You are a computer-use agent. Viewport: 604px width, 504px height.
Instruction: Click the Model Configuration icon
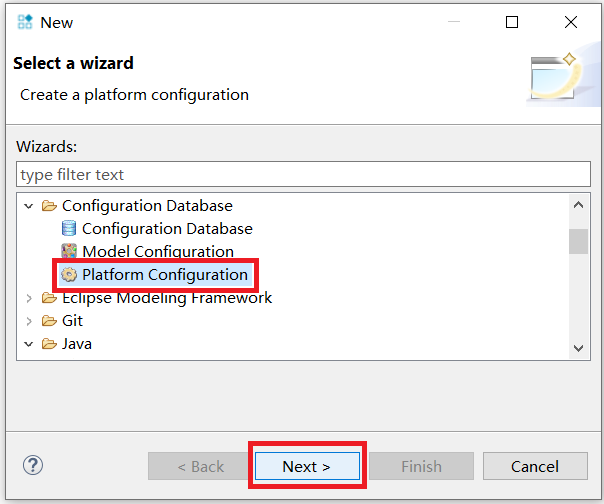pyautogui.click(x=69, y=252)
